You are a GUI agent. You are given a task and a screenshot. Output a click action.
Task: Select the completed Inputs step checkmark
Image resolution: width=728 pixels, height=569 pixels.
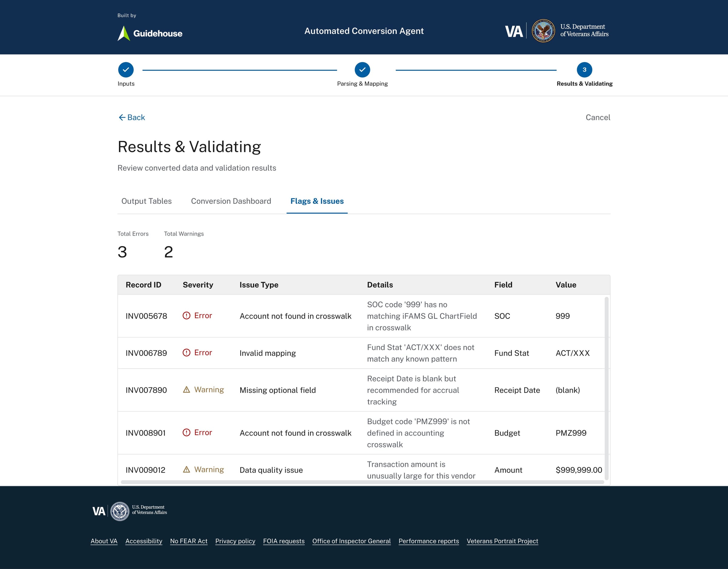[125, 70]
